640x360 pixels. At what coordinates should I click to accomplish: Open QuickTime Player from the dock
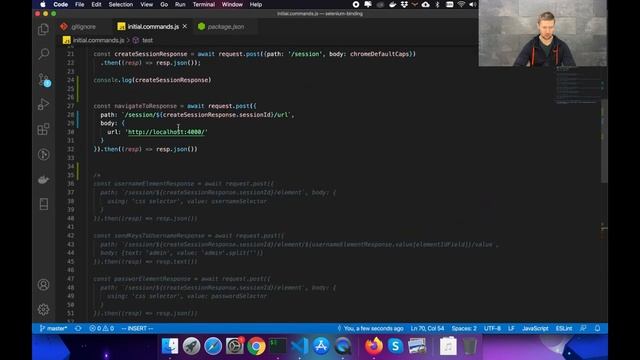tap(343, 346)
